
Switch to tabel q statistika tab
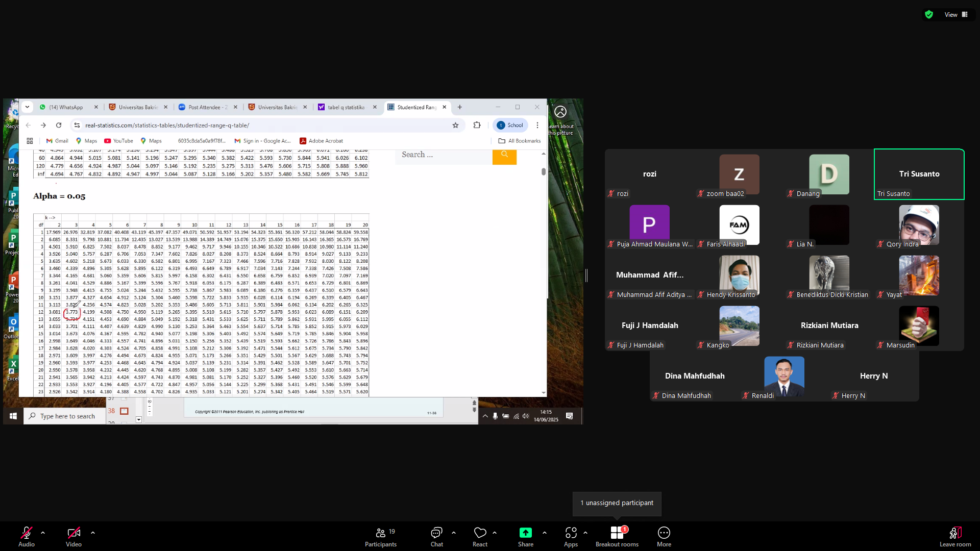coord(347,107)
